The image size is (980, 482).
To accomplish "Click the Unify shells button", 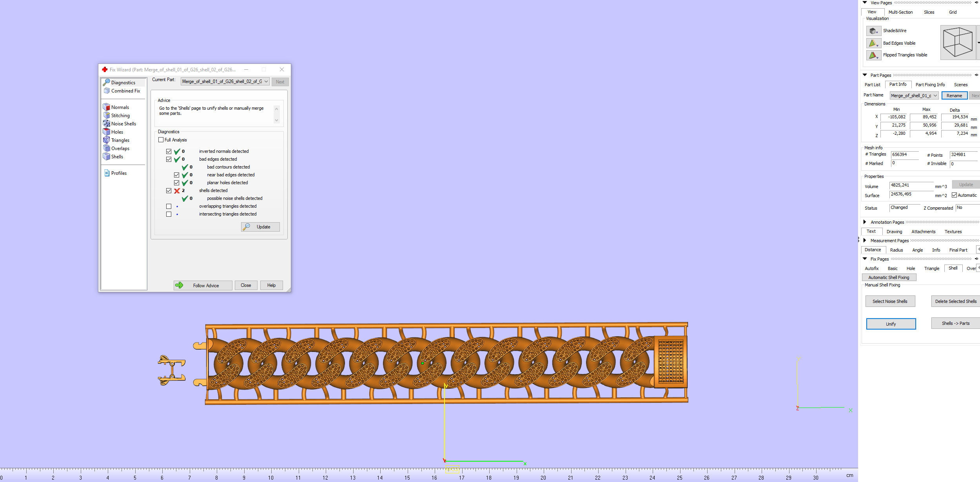I will pyautogui.click(x=891, y=324).
